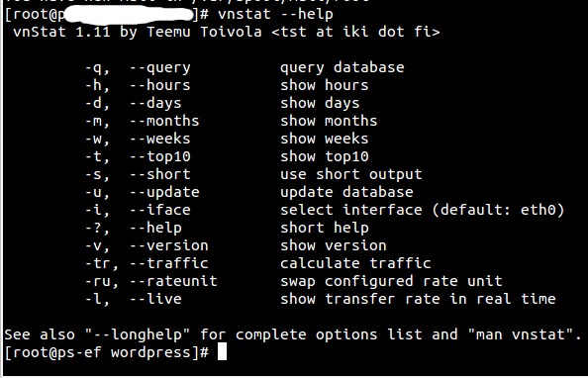Image resolution: width=588 pixels, height=378 pixels.
Task: Click the --live option text
Action: 155,299
